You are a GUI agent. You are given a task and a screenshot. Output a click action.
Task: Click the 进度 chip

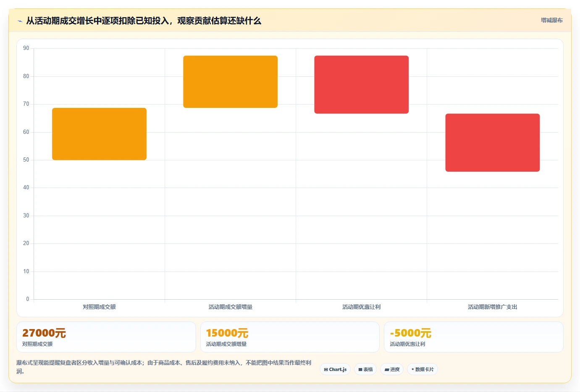392,369
